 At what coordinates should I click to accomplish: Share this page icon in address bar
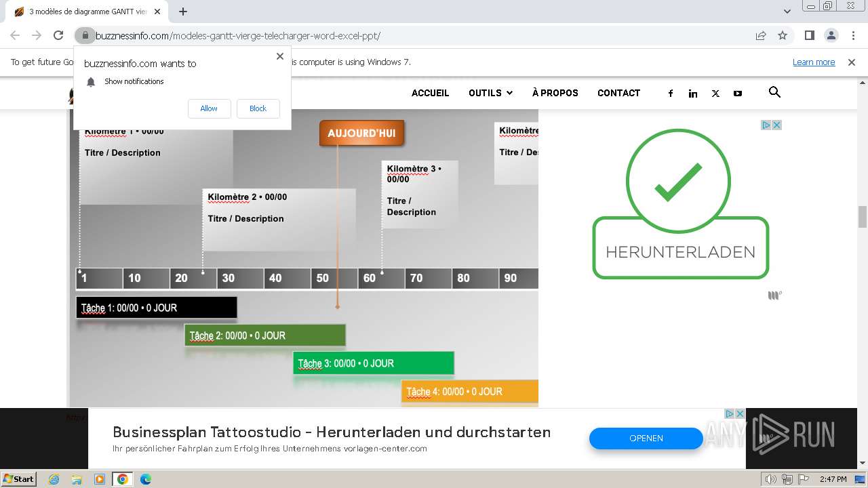pyautogui.click(x=761, y=35)
